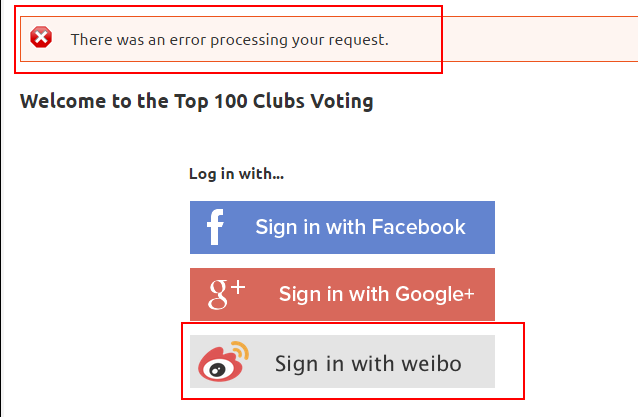Click the 'Sign in with weibo' text label

click(368, 363)
